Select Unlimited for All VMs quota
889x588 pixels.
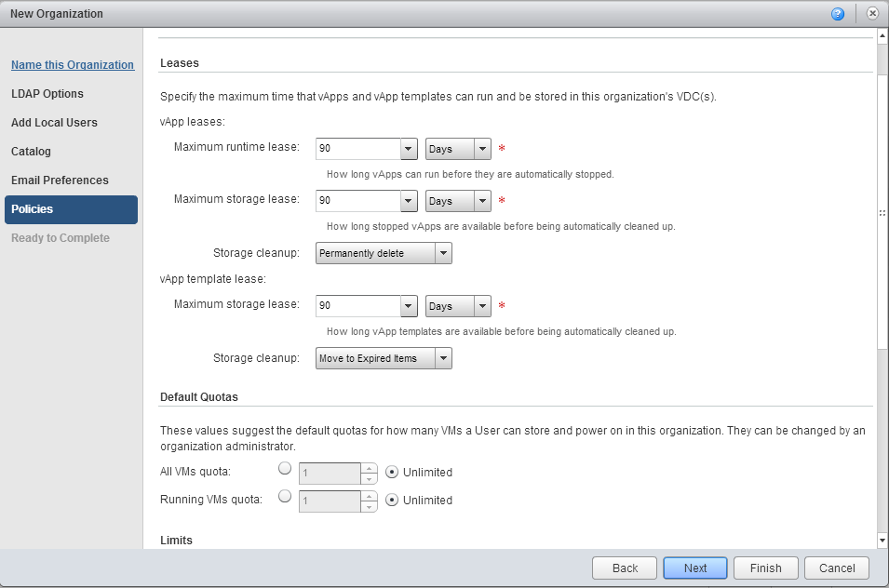point(392,473)
